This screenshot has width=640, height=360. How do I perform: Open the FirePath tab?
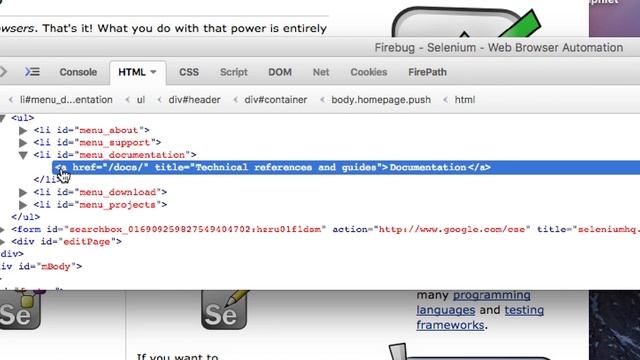click(x=427, y=72)
